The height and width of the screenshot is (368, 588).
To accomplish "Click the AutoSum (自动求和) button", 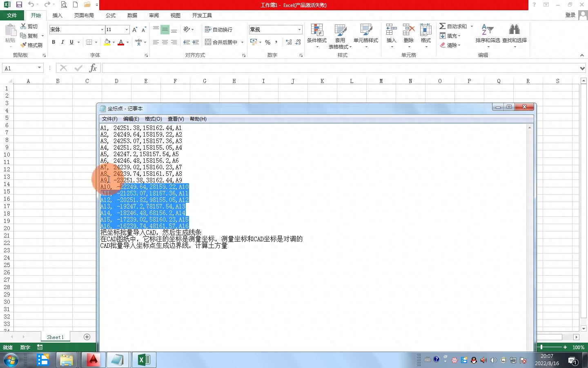I will 453,26.
